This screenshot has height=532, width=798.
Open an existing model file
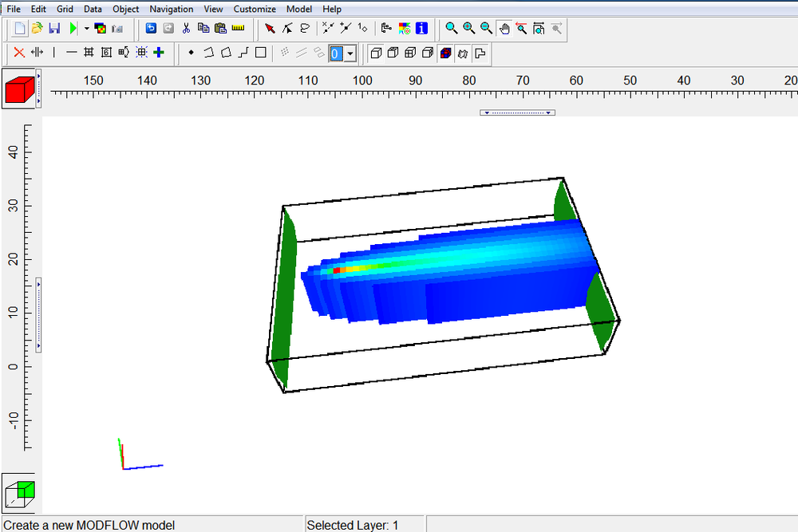pos(36,28)
